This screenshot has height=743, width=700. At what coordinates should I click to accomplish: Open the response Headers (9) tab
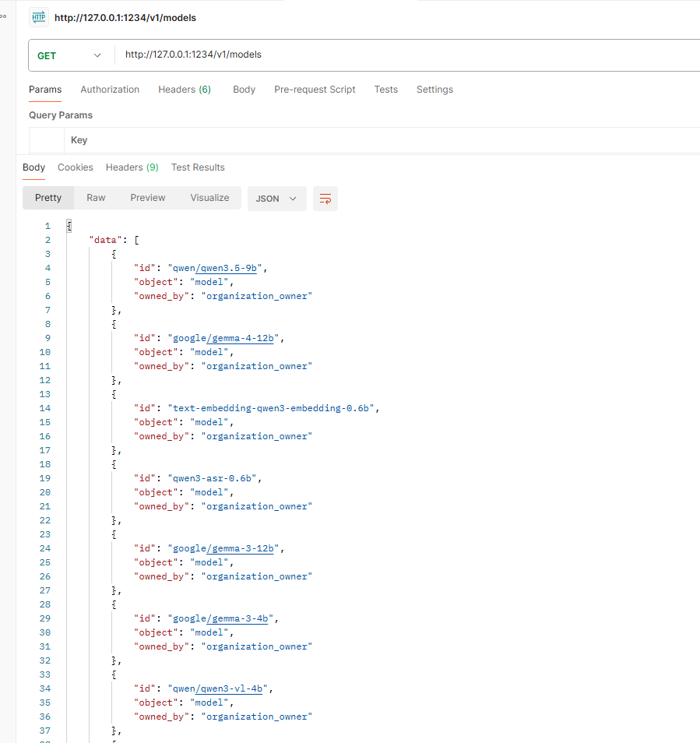132,167
